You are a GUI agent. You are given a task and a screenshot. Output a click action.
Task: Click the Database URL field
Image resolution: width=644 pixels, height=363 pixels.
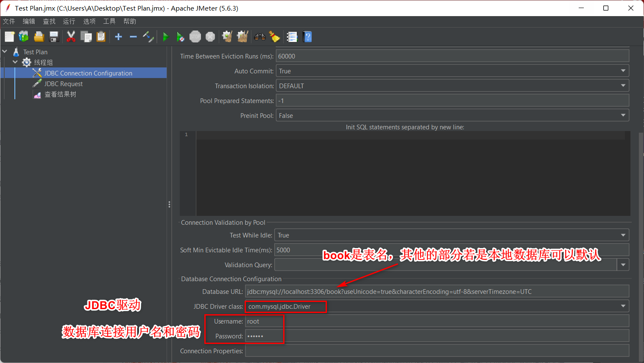(437, 291)
